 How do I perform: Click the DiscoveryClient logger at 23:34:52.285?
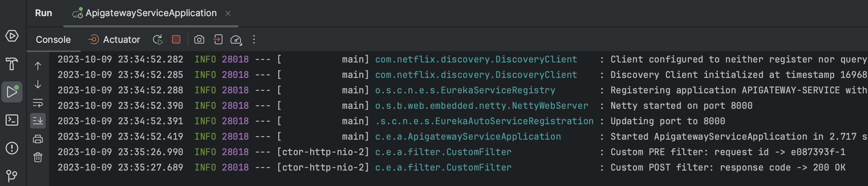tap(476, 75)
